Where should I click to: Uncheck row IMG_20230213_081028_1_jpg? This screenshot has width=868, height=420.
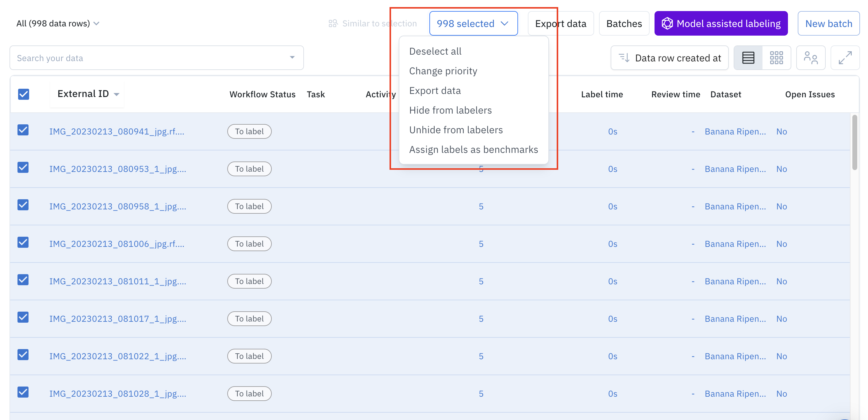pos(23,392)
